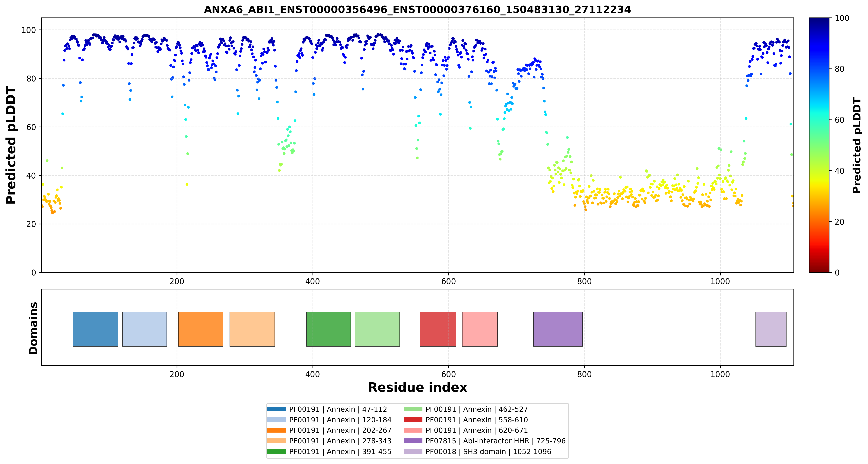Select the orange Annexin 202-267 domain box

[x=201, y=329]
